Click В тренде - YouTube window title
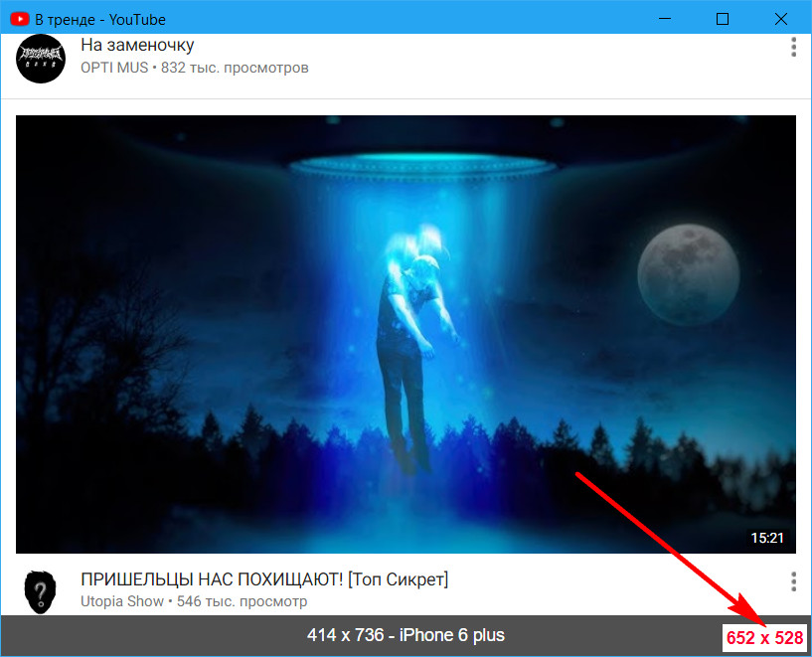The image size is (812, 657). point(100,20)
